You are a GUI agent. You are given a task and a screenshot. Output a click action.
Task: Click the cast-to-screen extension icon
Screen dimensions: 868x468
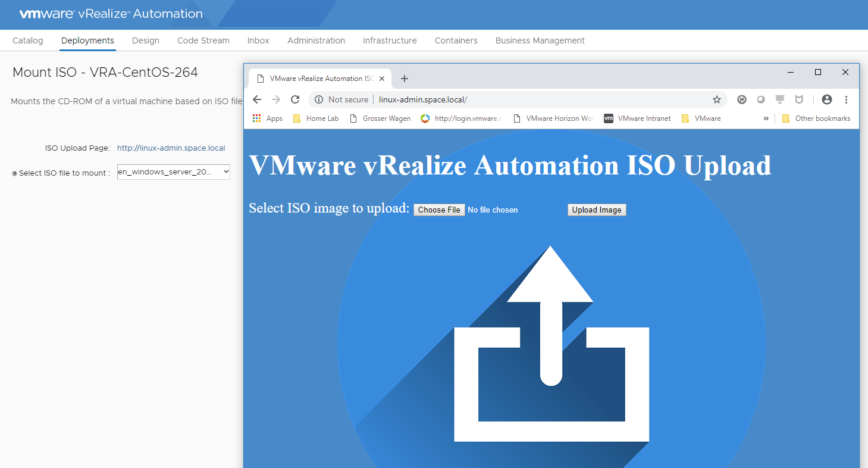point(780,99)
